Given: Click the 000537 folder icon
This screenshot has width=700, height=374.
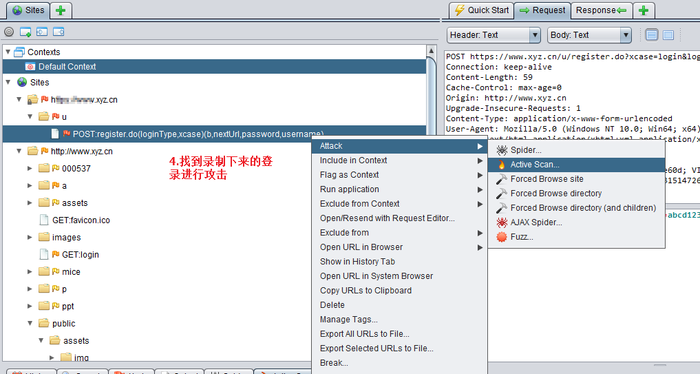Looking at the screenshot, I should point(44,168).
